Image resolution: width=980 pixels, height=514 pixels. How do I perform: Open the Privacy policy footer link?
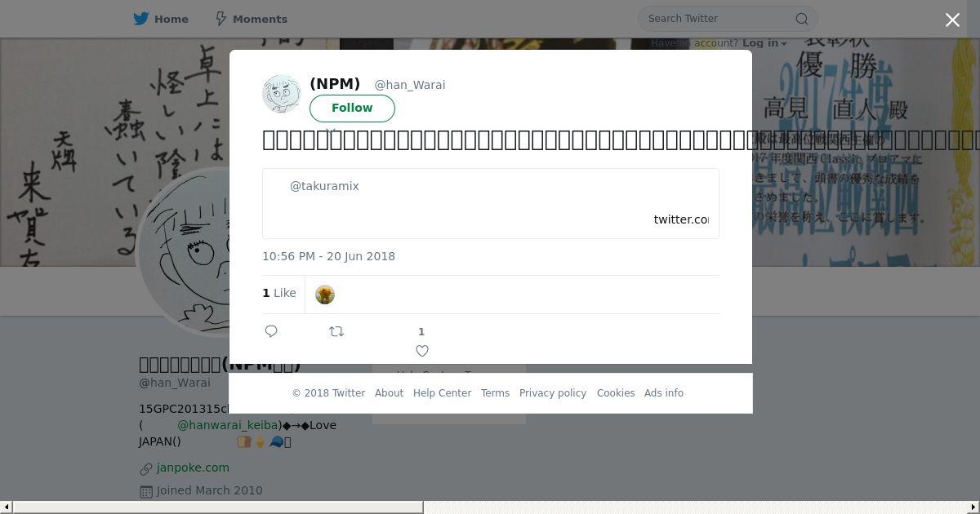[x=553, y=393]
